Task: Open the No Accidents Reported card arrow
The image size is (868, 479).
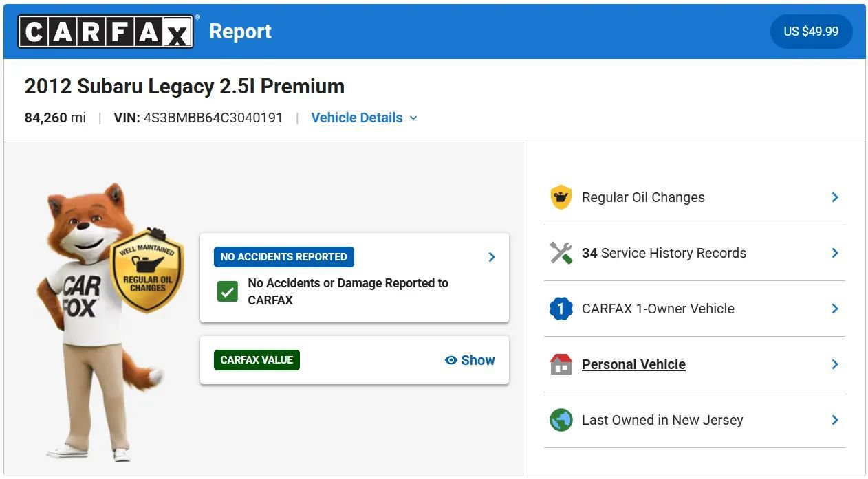Action: [492, 257]
